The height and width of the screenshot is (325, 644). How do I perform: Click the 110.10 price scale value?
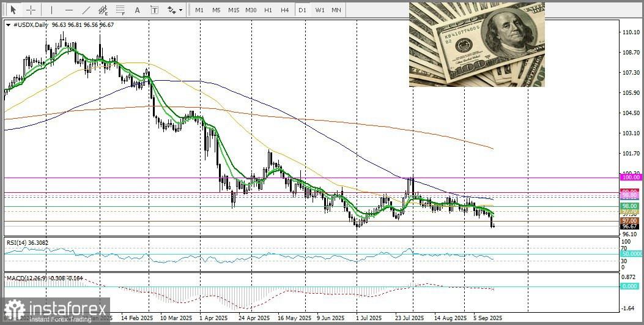631,32
